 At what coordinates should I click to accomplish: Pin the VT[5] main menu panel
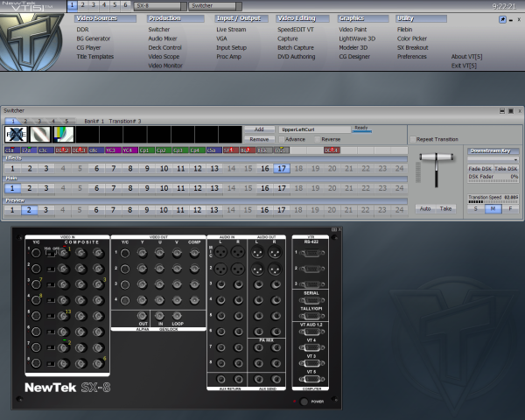point(502,19)
